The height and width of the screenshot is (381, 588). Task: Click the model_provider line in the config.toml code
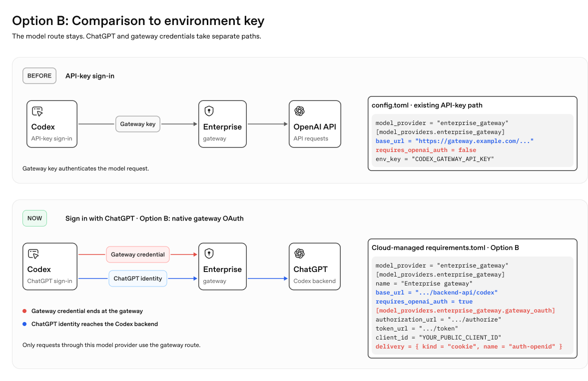442,123
